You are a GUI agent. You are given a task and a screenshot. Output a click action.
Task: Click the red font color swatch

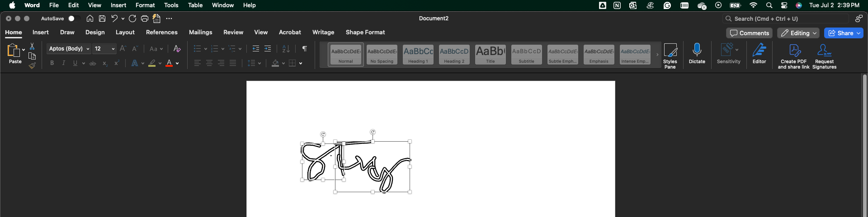169,63
